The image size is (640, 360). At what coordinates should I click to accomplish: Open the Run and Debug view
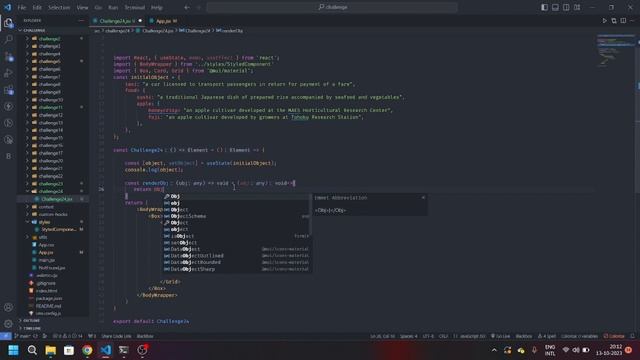(x=9, y=73)
